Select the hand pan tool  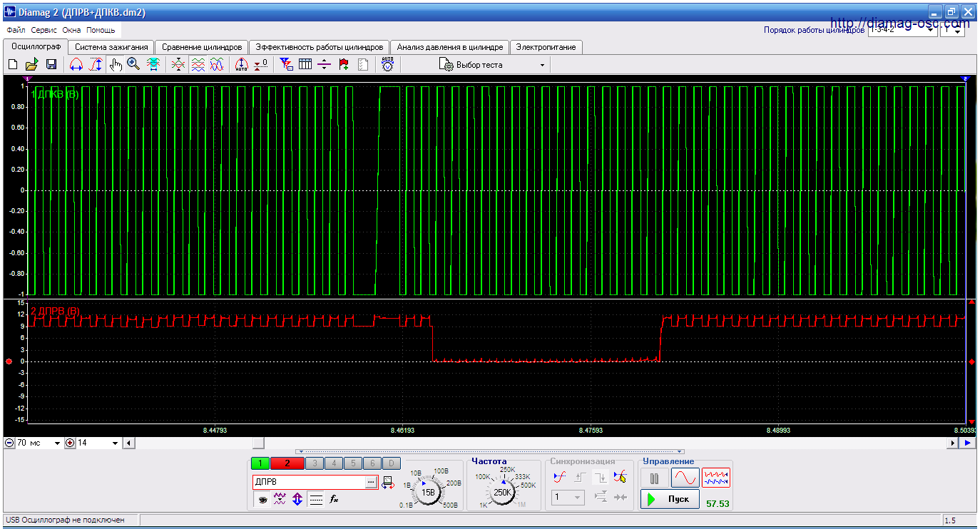click(116, 65)
